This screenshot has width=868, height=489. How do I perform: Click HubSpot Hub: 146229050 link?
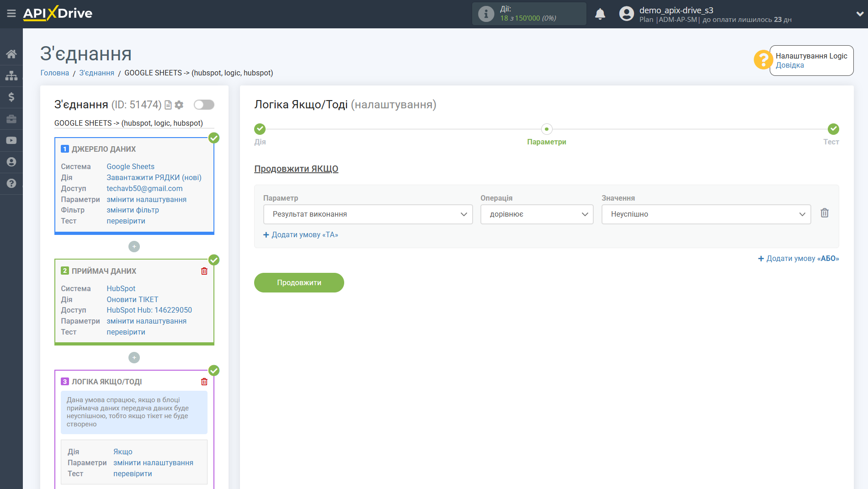point(149,310)
